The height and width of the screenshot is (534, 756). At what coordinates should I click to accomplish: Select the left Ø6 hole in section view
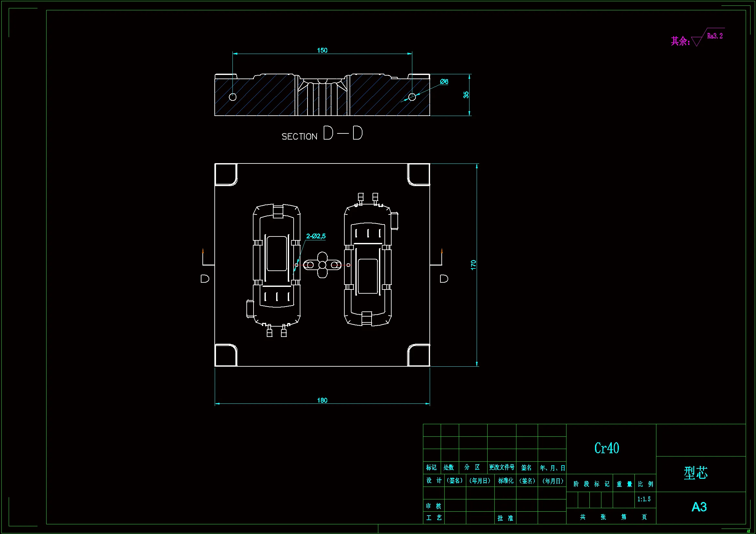[232, 97]
